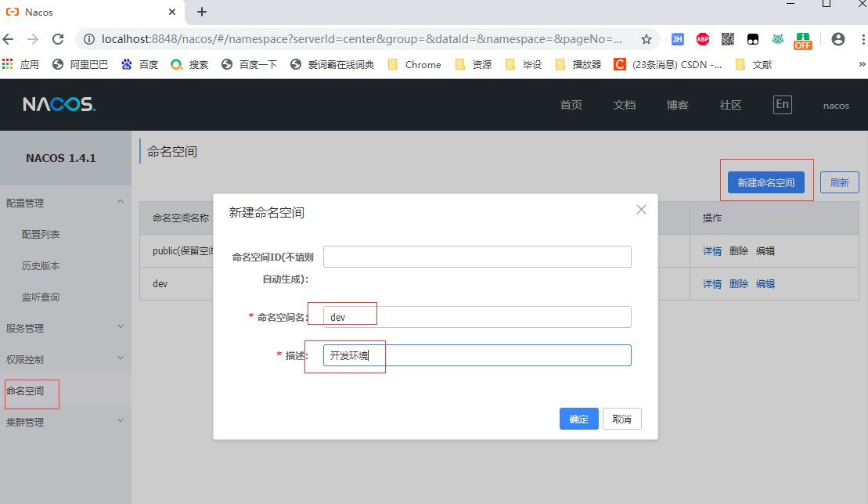This screenshot has height=504, width=868.
Task: Open the nacos user menu
Action: pyautogui.click(x=836, y=106)
